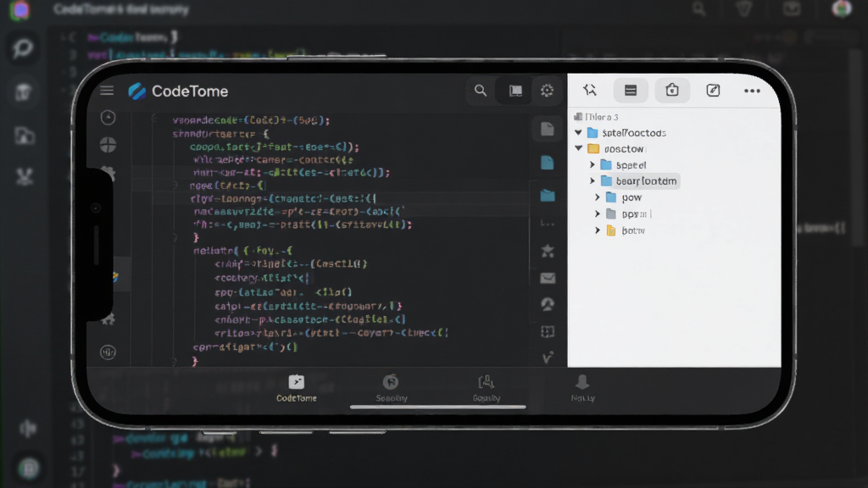Expand the yellow 'botw' folder arrow
Image resolution: width=868 pixels, height=488 pixels.
(x=598, y=230)
